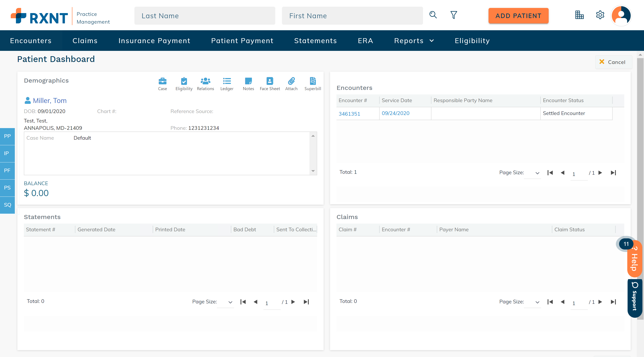Screen dimensions: 644x357
Task: Click the Last Name search field
Action: pos(204,16)
